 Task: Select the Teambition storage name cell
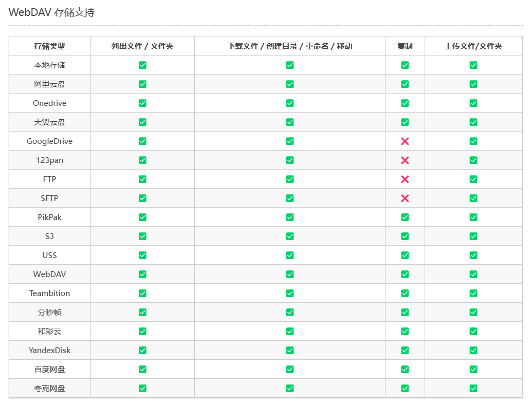pos(50,293)
